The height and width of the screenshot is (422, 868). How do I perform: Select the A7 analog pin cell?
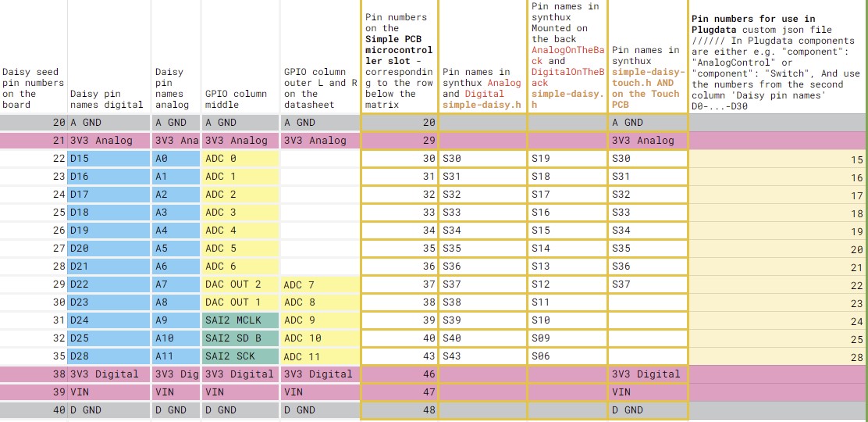176,284
